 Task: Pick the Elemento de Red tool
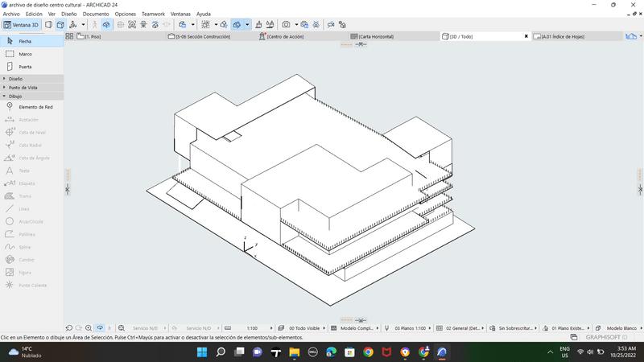[35, 107]
